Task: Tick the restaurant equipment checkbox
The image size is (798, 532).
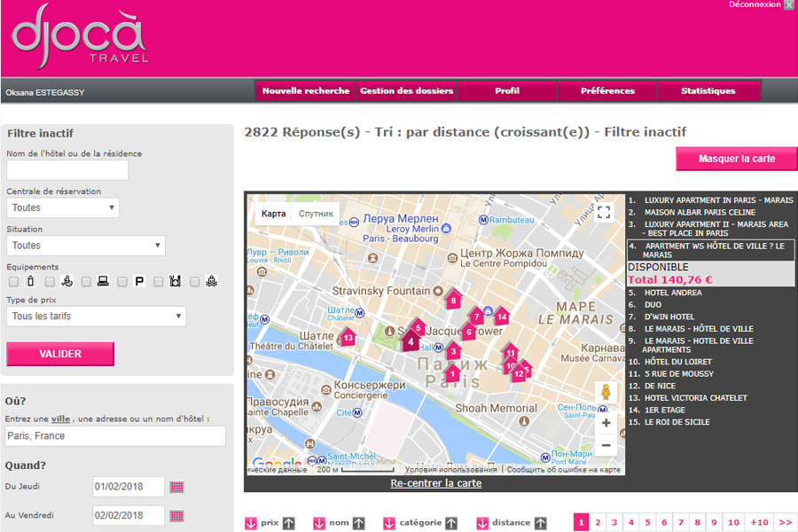Action: coord(158,282)
